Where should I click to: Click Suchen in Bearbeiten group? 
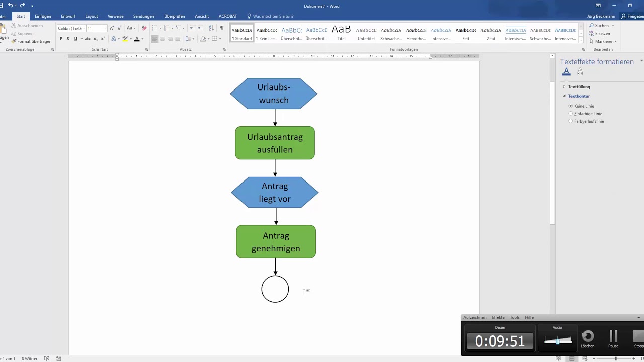(x=601, y=25)
